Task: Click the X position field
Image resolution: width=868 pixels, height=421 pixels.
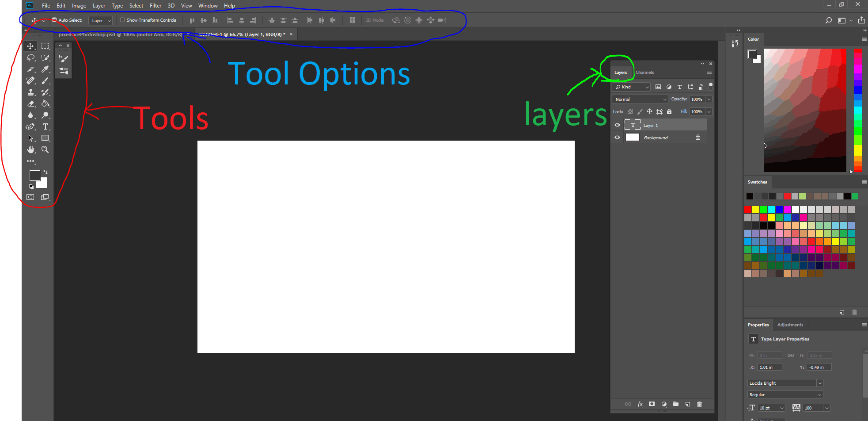Action: pos(770,367)
